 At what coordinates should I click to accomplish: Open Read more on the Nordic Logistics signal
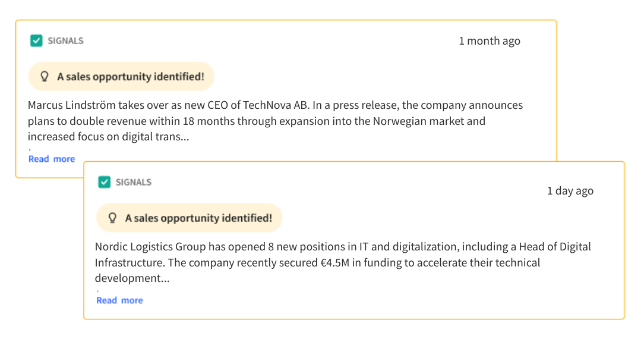click(119, 300)
